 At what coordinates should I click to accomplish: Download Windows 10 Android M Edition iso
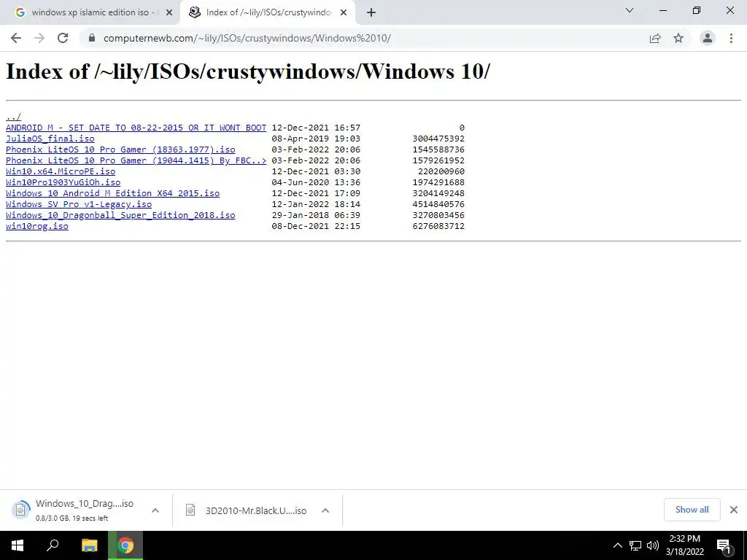tap(112, 193)
